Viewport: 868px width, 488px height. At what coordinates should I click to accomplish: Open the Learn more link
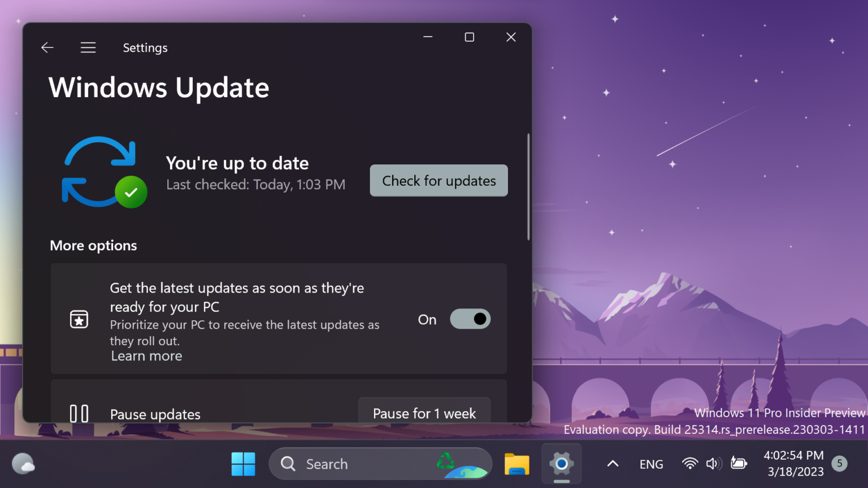146,356
